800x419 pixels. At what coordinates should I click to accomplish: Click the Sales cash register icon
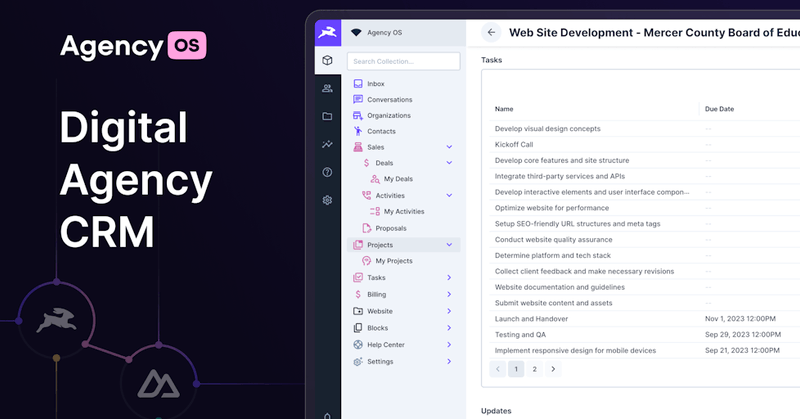pyautogui.click(x=358, y=147)
